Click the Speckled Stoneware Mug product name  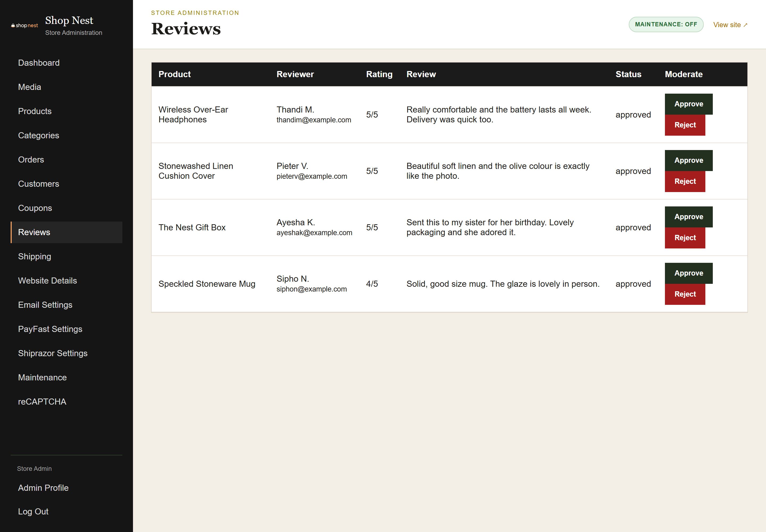click(207, 284)
